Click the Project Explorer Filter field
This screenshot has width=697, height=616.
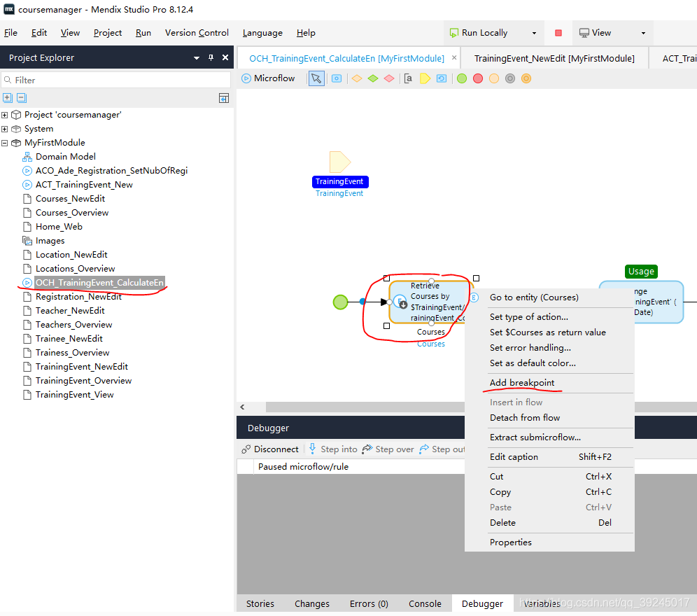(x=119, y=80)
